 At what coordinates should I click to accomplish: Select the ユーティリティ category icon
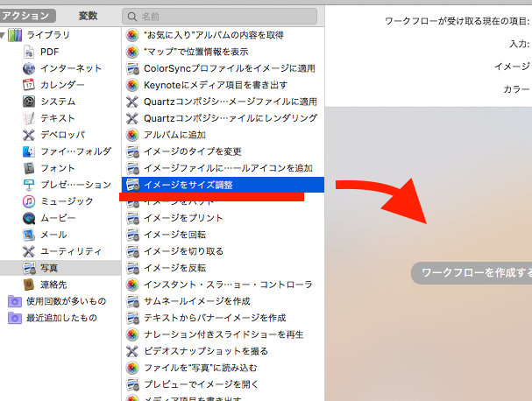[x=29, y=251]
